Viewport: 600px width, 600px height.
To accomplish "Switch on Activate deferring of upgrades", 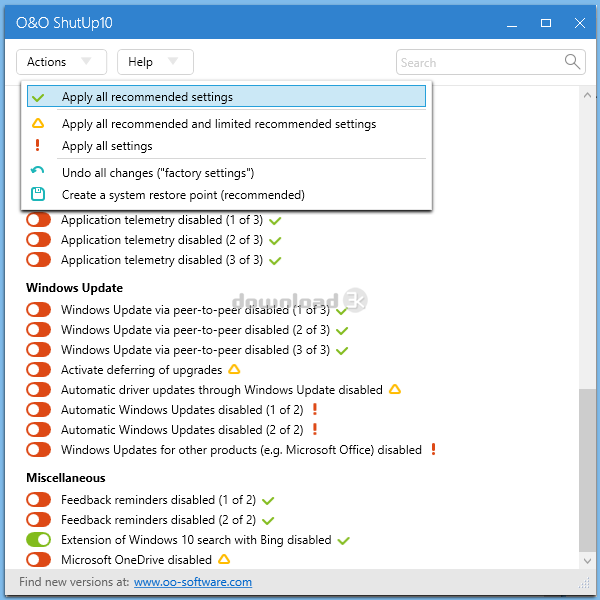I will point(38,370).
